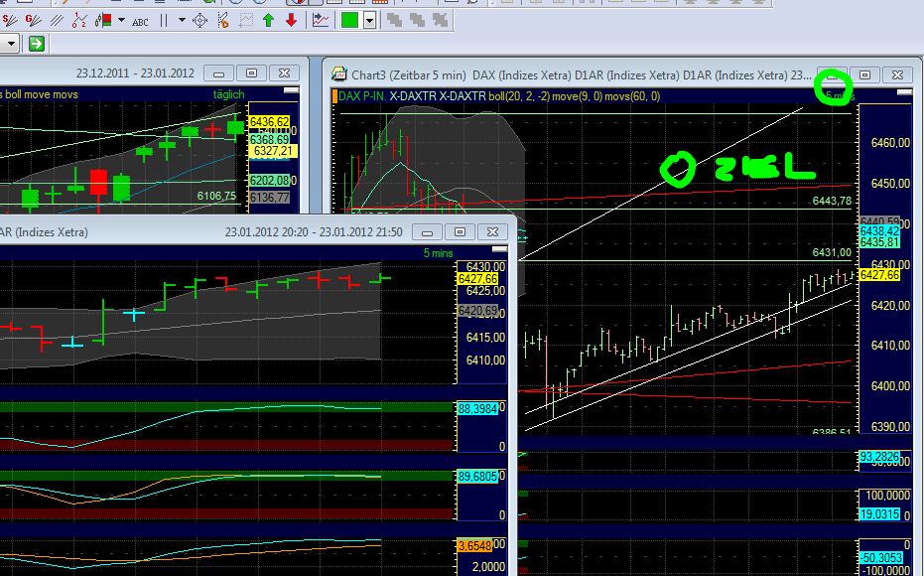Open the dropdown beside the green color swatch
The height and width of the screenshot is (576, 924).
click(369, 20)
